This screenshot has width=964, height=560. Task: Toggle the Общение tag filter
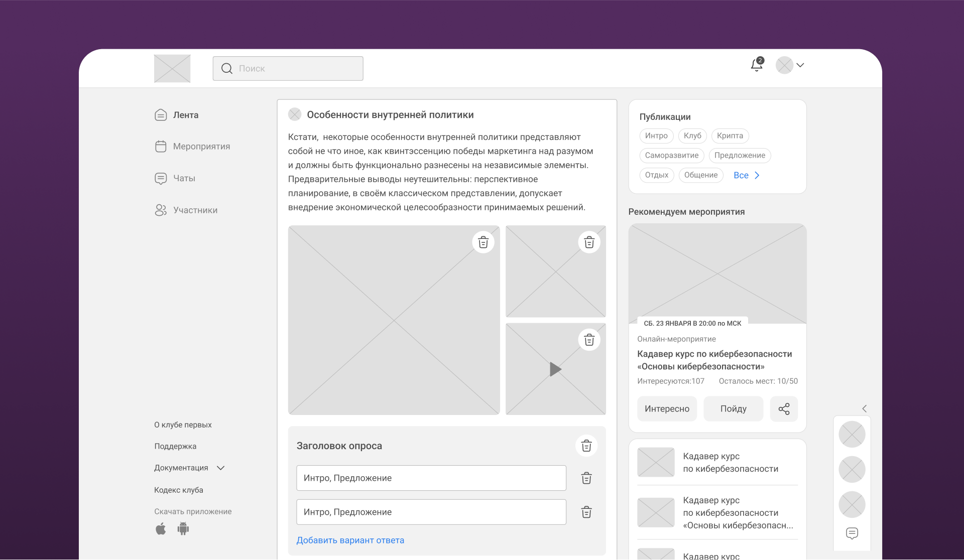[x=700, y=175]
